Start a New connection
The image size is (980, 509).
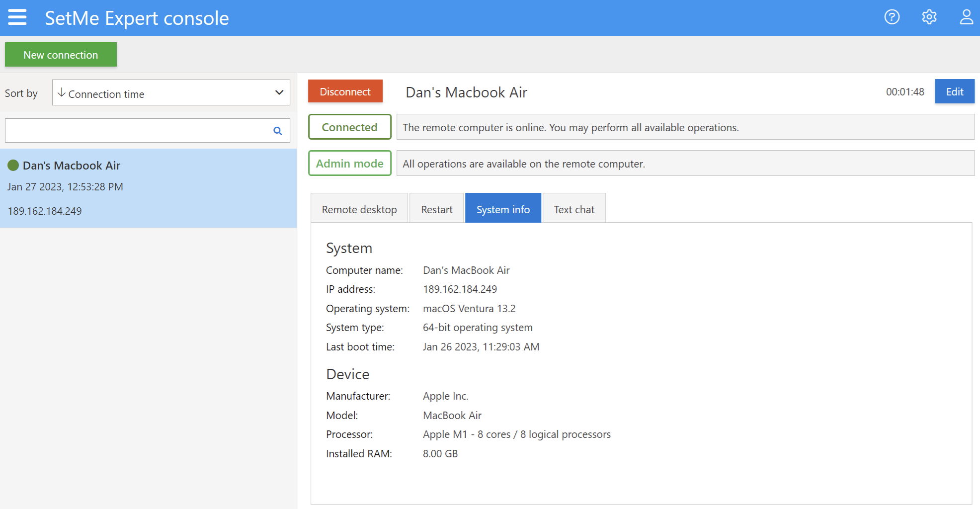click(x=61, y=55)
